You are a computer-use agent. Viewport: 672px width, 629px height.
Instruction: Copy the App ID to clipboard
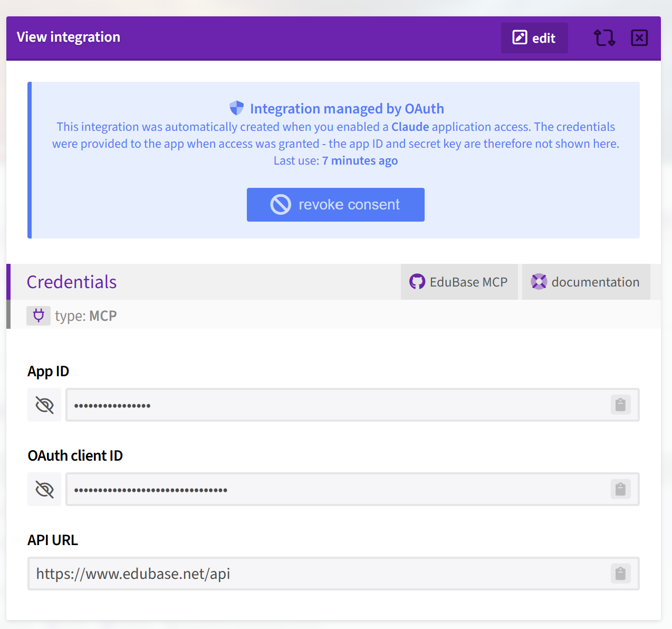(x=620, y=405)
